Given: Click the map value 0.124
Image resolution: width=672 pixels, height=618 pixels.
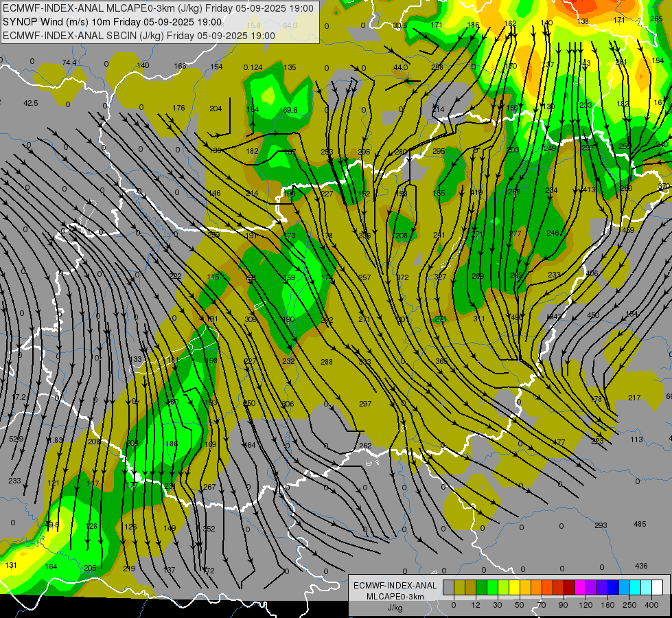Looking at the screenshot, I should tap(253, 67).
